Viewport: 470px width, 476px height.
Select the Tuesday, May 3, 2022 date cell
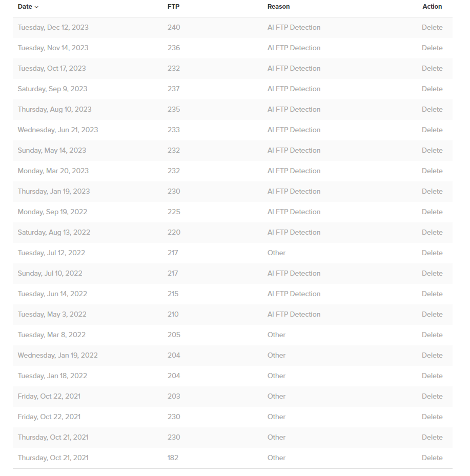tap(52, 315)
